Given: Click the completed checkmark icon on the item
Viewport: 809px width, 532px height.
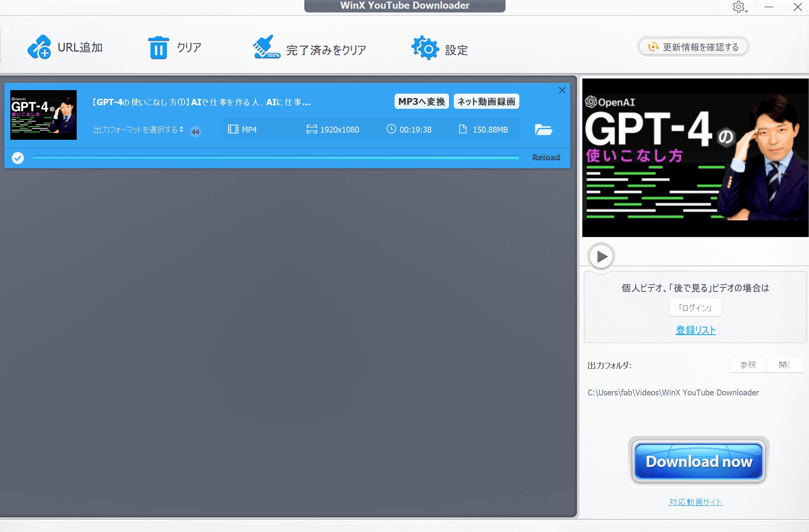Looking at the screenshot, I should [x=17, y=158].
